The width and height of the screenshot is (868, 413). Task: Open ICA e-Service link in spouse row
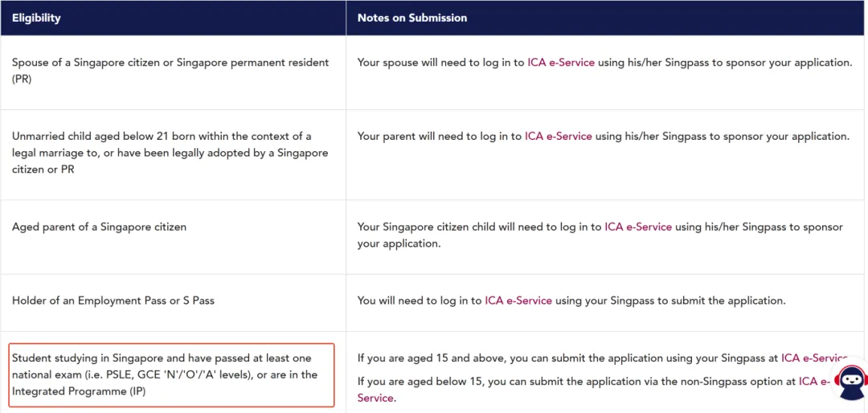coord(561,63)
